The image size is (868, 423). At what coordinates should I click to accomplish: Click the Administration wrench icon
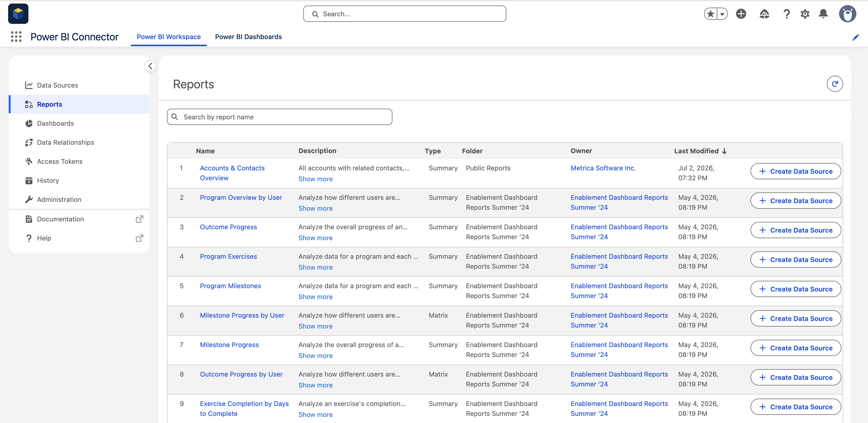click(x=29, y=200)
